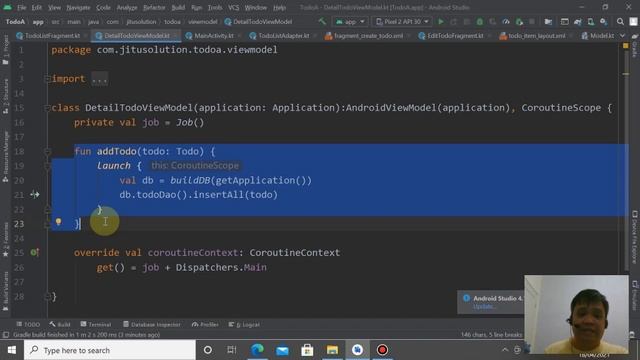Open the File menu
Screen dimensions: 640x360
point(22,7)
